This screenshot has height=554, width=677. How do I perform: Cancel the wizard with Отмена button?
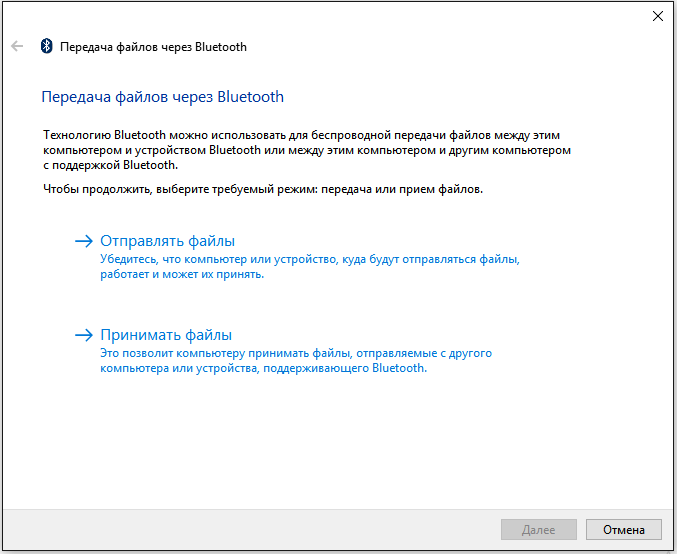623,529
